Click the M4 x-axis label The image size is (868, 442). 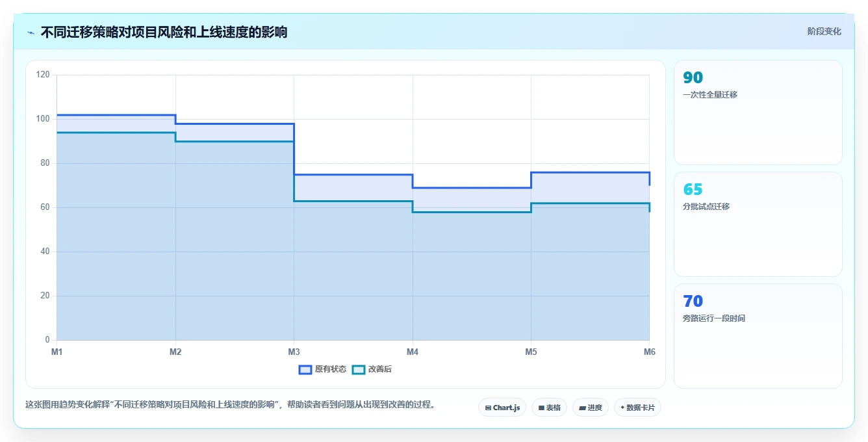pos(413,352)
